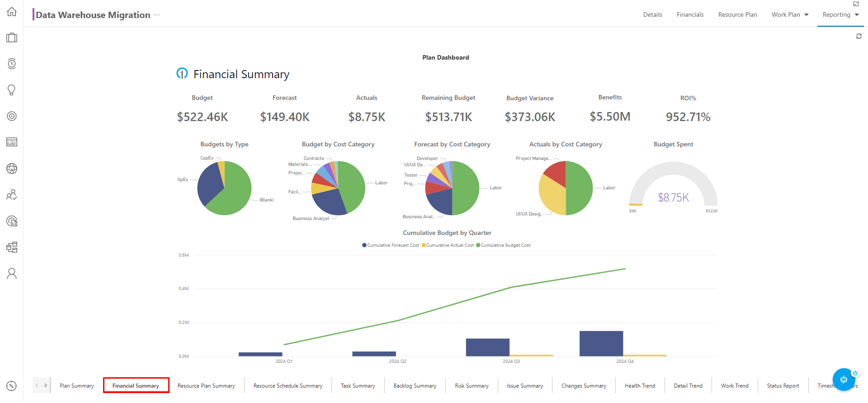Click the Data Warehouse Migration title
Screen dimensions: 868x403
point(93,15)
